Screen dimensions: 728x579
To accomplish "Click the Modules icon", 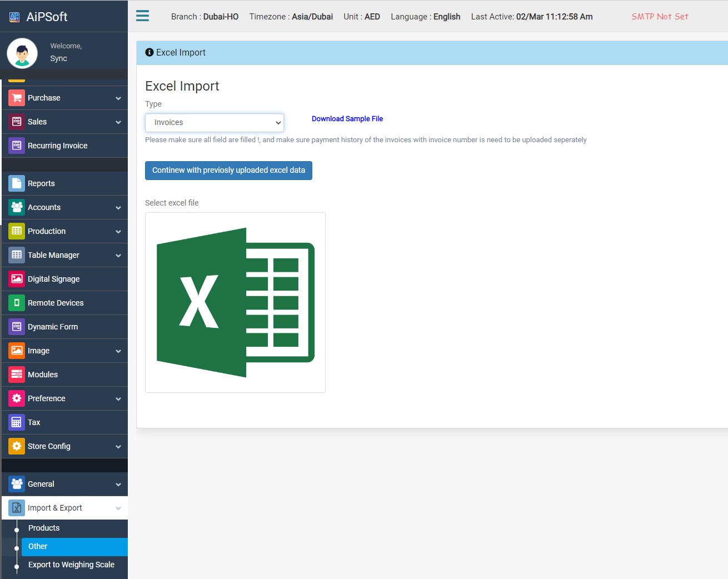I will (17, 375).
